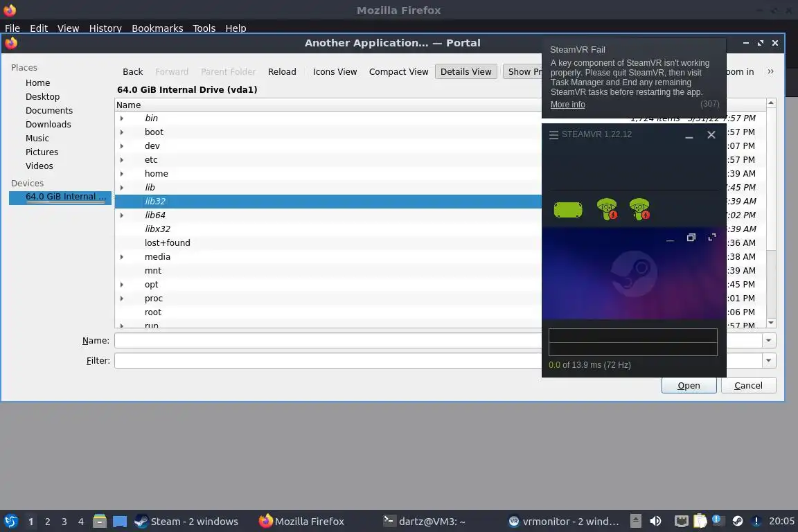Viewport: 798px width, 532px height.
Task: Click the minimize dash on the Steam preview
Action: 670,240
